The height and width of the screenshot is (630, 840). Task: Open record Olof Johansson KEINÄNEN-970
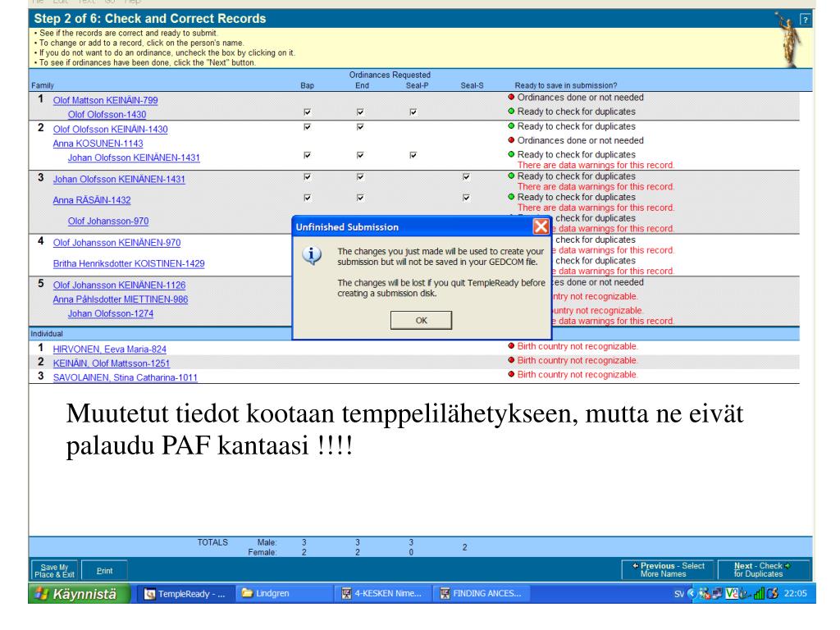(x=116, y=242)
